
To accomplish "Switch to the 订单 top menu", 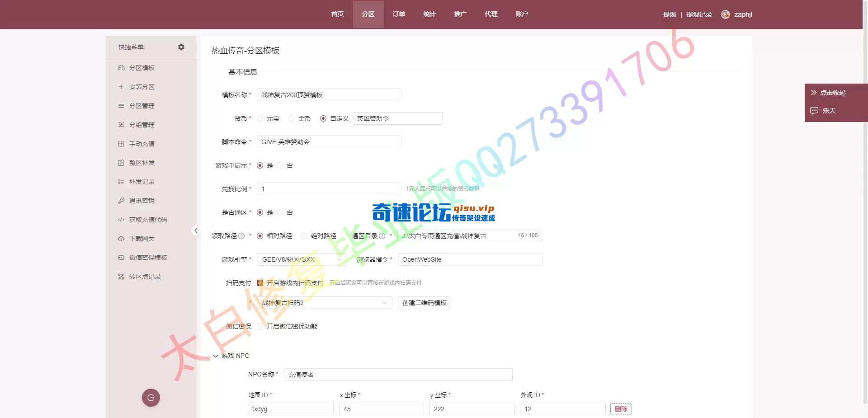I will 399,14.
